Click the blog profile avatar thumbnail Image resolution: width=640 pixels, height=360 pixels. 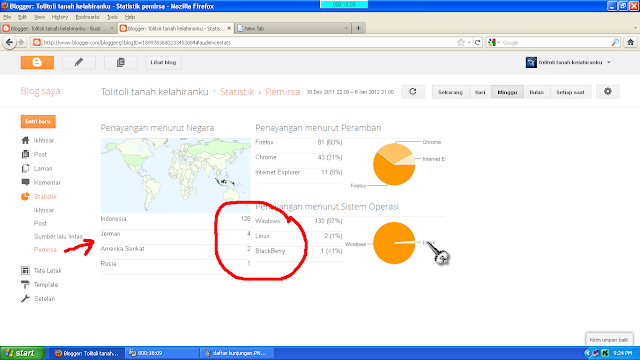pos(531,62)
